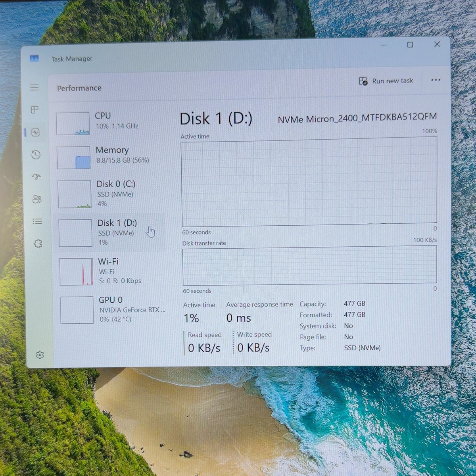Click the Active time graph
Viewport: 476px width, 476px height.
(x=309, y=182)
